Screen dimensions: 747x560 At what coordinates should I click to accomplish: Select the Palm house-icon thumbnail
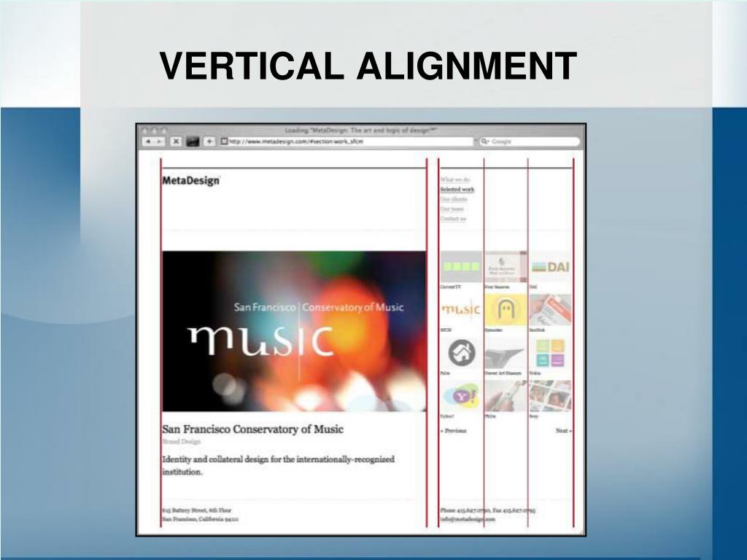coord(461,353)
